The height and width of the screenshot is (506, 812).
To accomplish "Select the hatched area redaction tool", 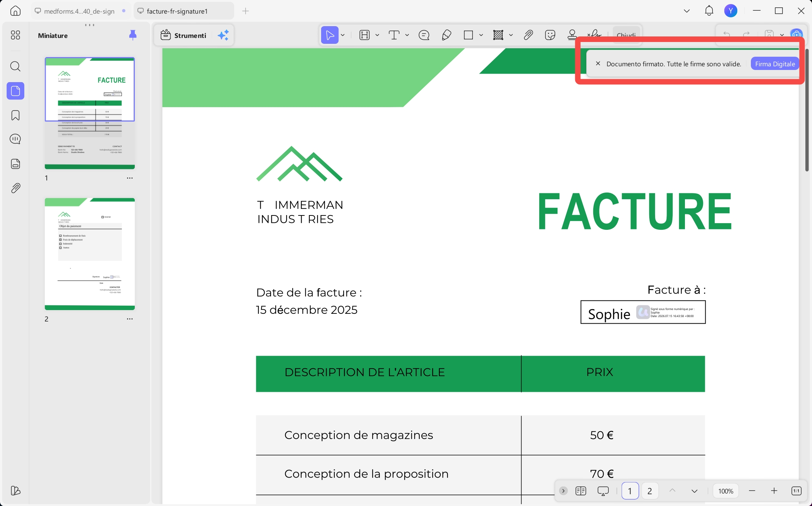I will click(x=498, y=35).
